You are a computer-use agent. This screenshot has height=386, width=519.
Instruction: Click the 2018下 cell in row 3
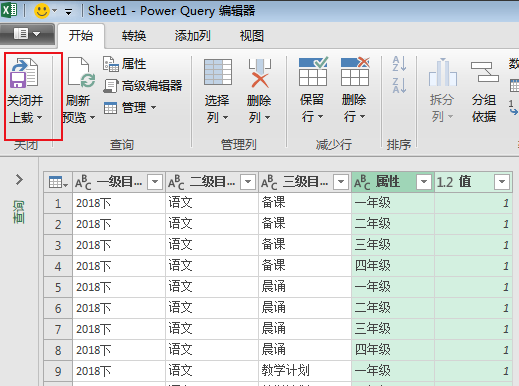(x=119, y=245)
